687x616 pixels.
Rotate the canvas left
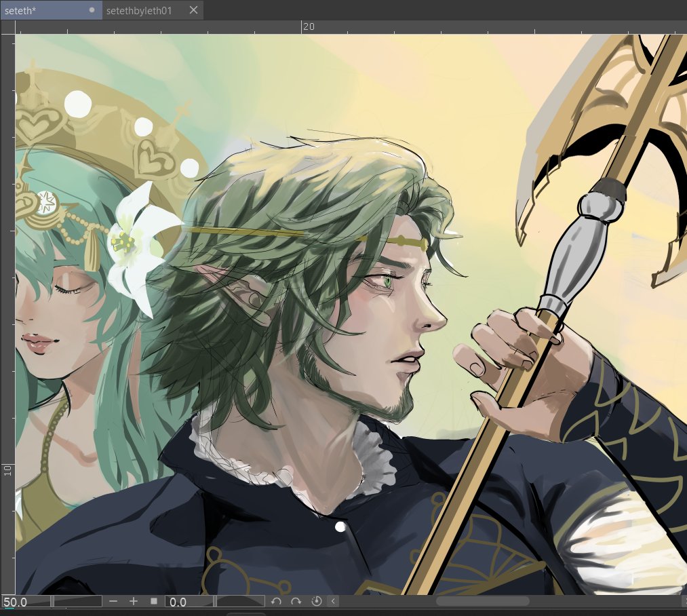276,601
